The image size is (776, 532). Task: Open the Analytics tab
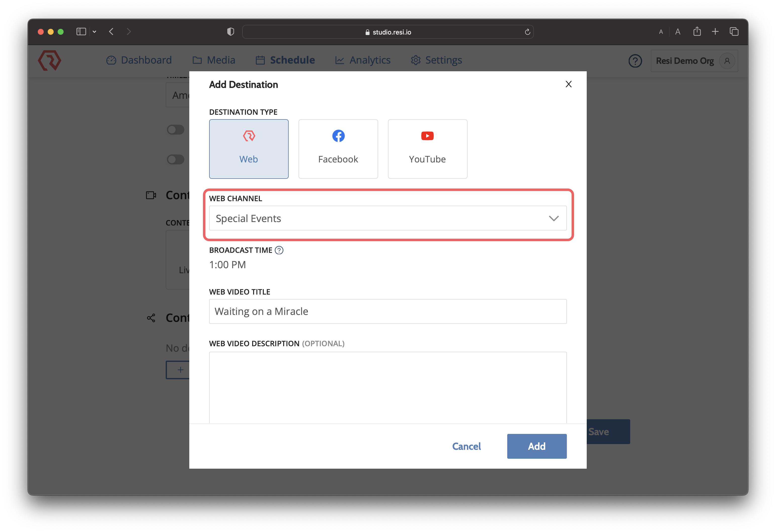click(x=363, y=60)
